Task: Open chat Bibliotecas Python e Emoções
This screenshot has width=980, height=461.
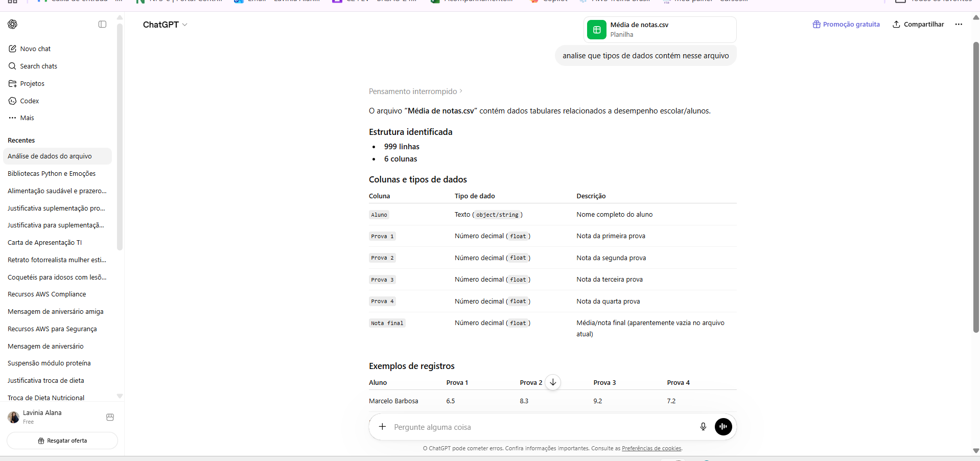Action: point(57,174)
